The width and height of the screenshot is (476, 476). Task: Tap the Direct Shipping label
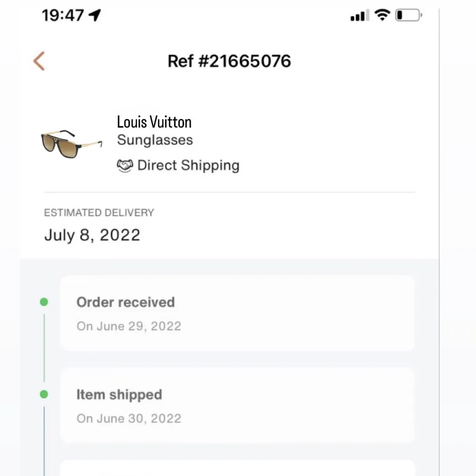click(x=188, y=166)
